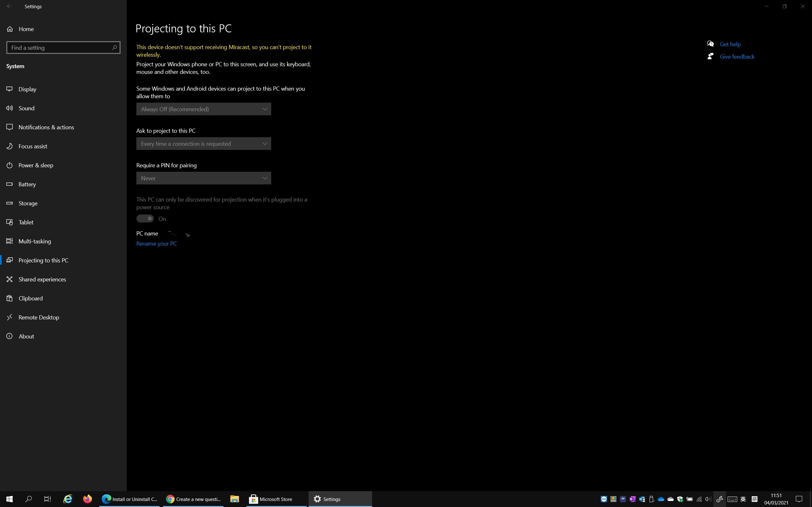Click the Sound speaker icon in sidebar

(x=10, y=108)
